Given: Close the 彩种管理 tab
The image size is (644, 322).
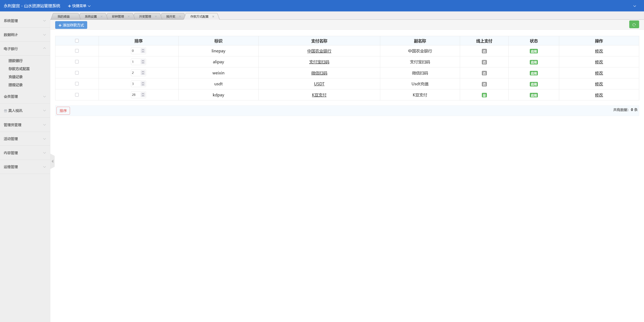Looking at the screenshot, I should click(x=129, y=16).
